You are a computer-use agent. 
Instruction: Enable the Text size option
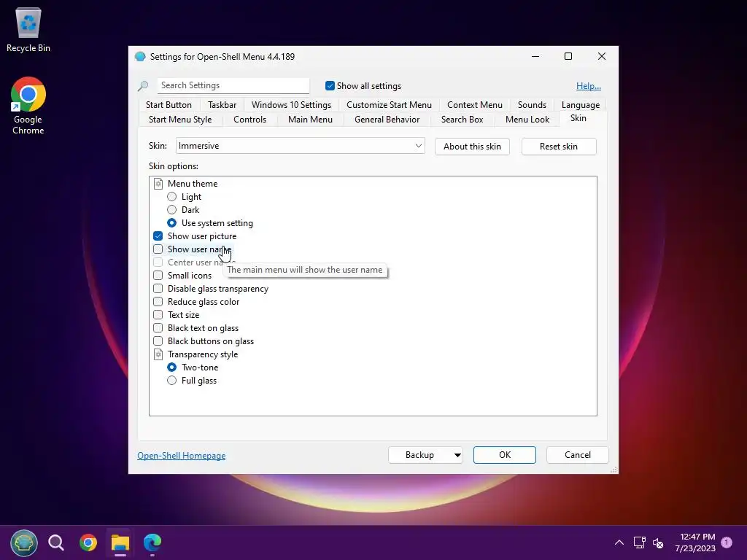(x=158, y=315)
